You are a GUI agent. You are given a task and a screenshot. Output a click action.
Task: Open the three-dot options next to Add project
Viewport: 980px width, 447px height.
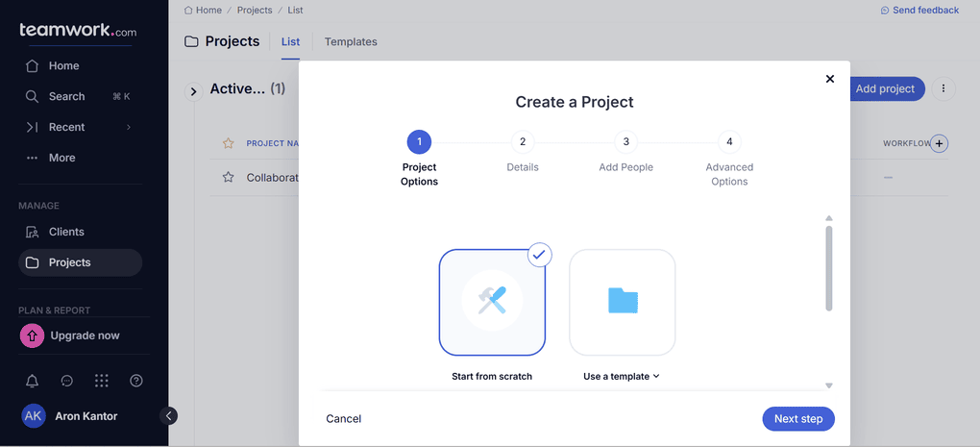pos(943,88)
